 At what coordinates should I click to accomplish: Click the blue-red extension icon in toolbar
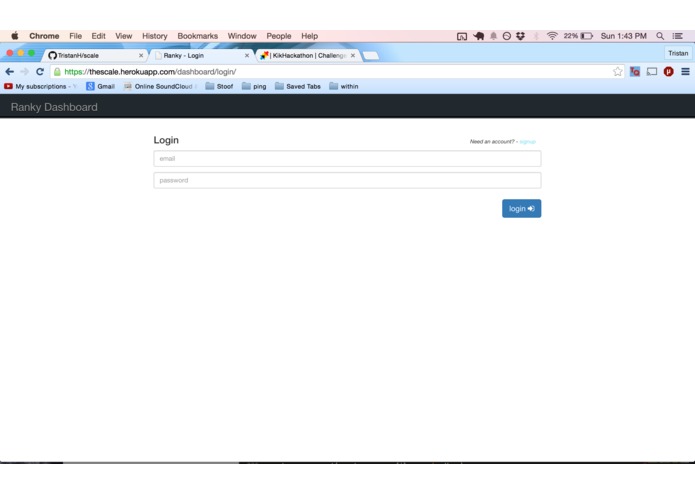coord(635,71)
